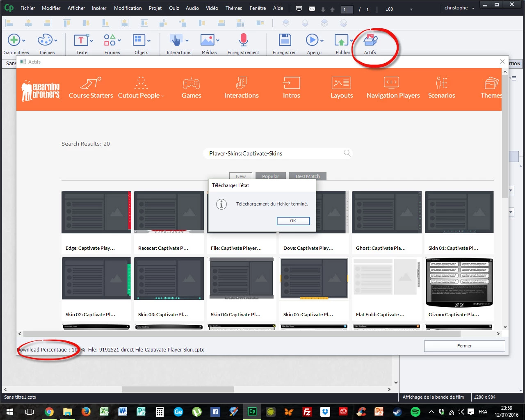This screenshot has width=525, height=420.
Task: Select the Popular sort tab
Action: (271, 176)
